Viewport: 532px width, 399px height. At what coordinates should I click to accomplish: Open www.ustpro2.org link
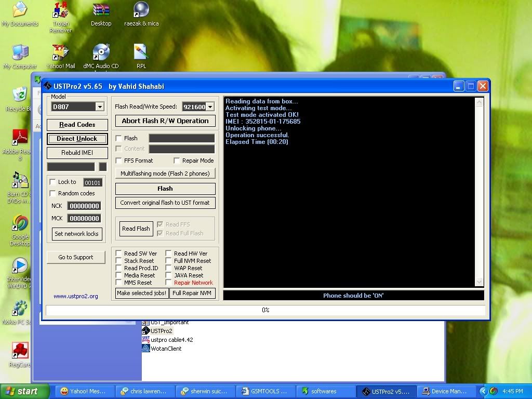(76, 296)
